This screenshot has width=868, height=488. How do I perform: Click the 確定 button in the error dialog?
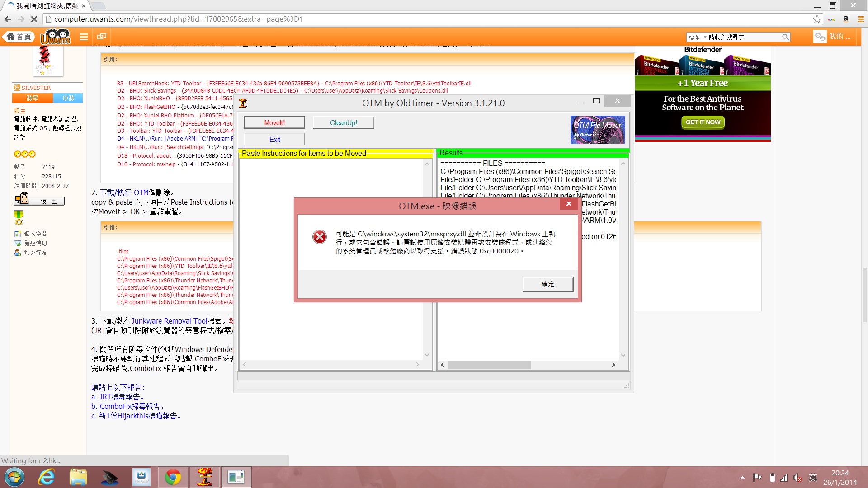pyautogui.click(x=547, y=284)
